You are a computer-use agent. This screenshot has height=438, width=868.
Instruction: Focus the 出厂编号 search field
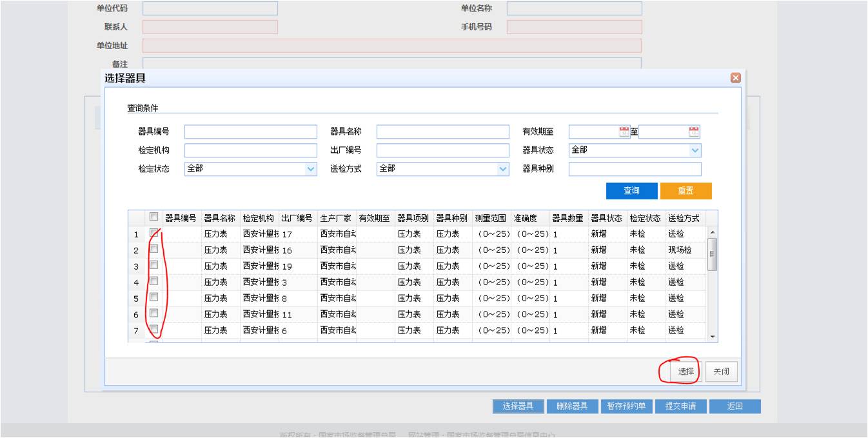pos(443,150)
